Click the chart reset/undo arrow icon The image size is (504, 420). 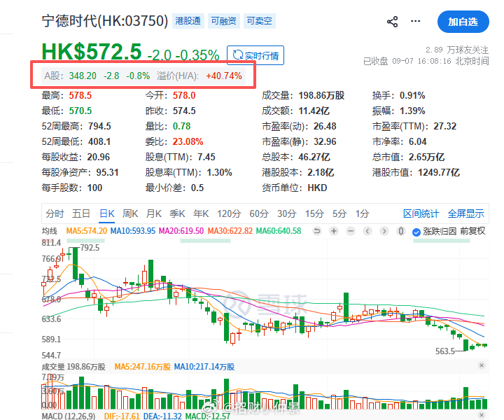(317, 231)
